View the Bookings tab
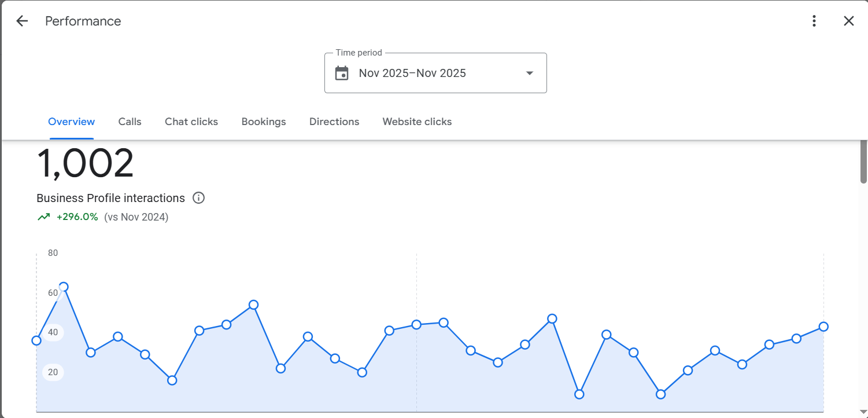 point(264,122)
